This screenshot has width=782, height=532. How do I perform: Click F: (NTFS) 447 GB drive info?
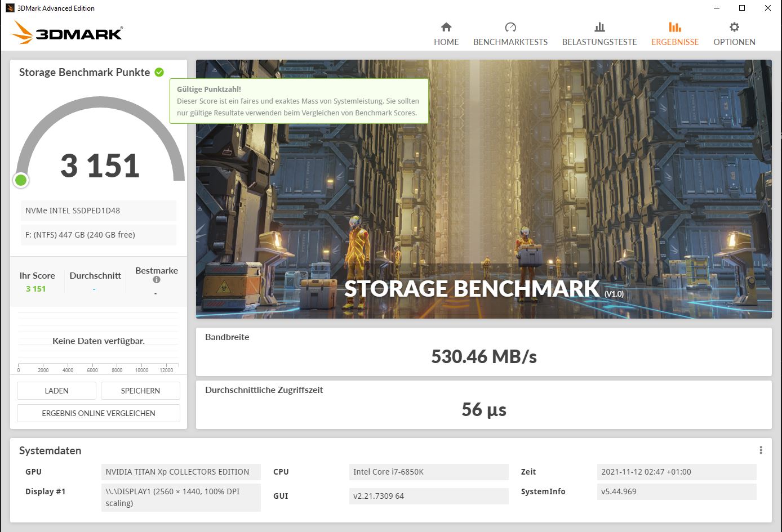pos(99,235)
